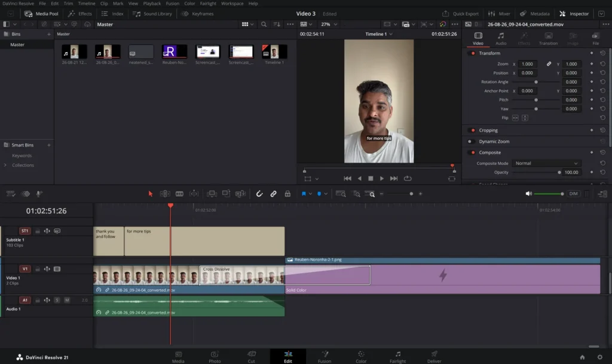612x364 pixels.
Task: Click the Insert Clip icon
Action: (x=212, y=194)
